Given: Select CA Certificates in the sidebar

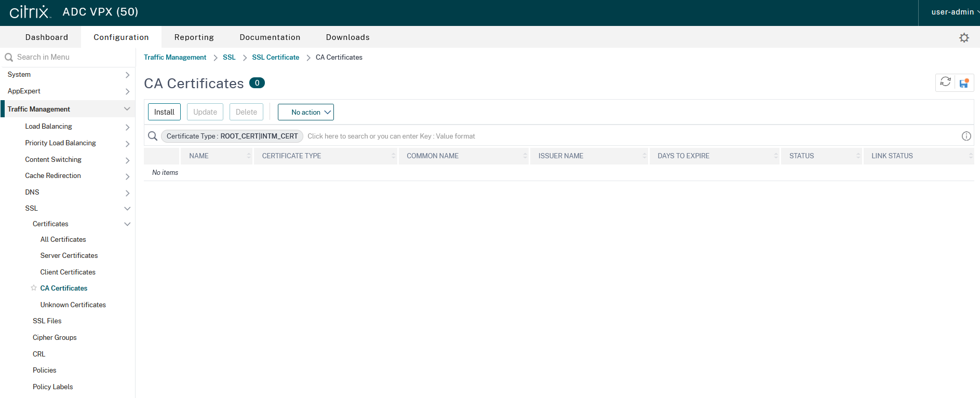Looking at the screenshot, I should (64, 288).
